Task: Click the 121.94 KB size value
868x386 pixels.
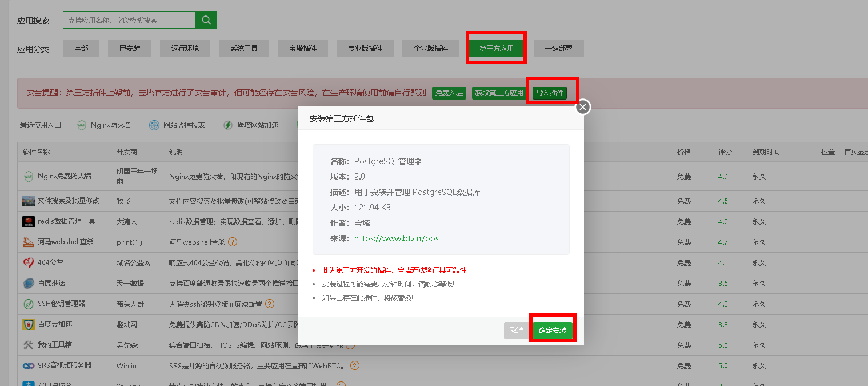Action: pos(373,208)
